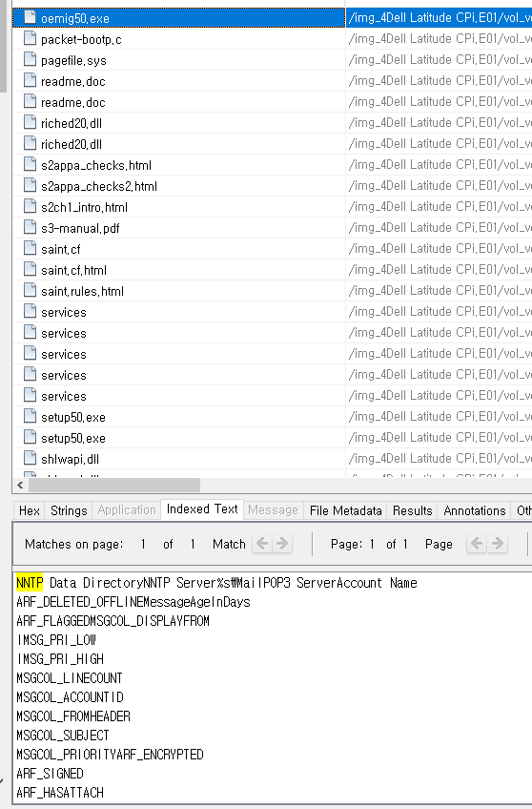
Task: Click file icon next to s2appa_checks.html
Action: 31,164
